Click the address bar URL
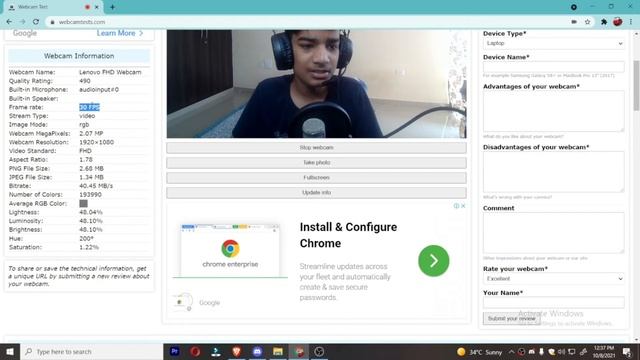The height and width of the screenshot is (360, 640). pyautogui.click(x=82, y=22)
